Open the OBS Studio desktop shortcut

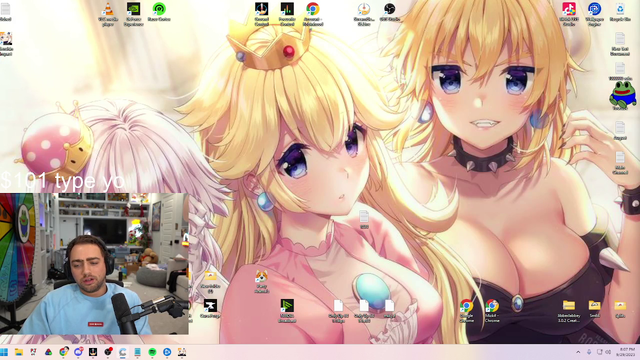389,11
